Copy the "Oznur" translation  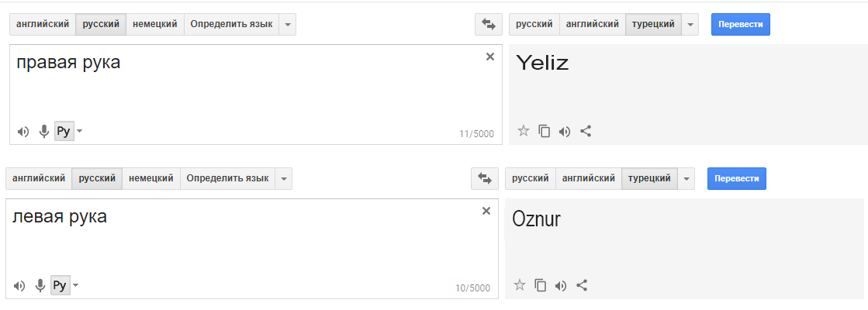(541, 285)
